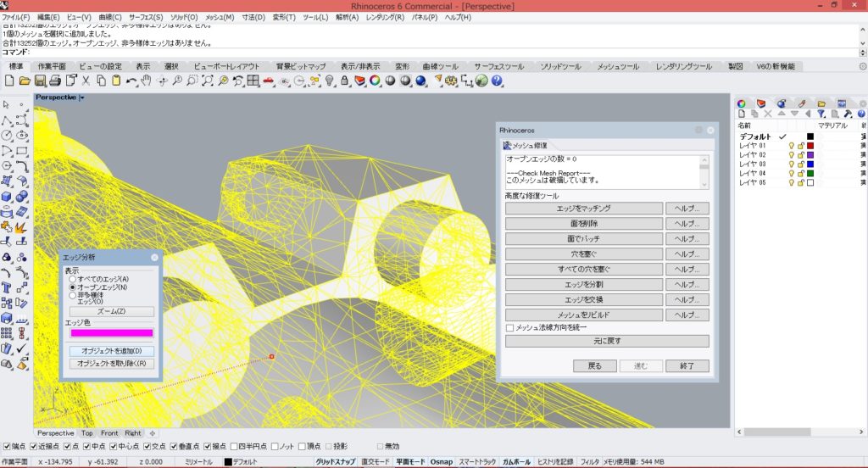Open the four-viewport layout icon
This screenshot has height=468, width=868.
tap(253, 81)
